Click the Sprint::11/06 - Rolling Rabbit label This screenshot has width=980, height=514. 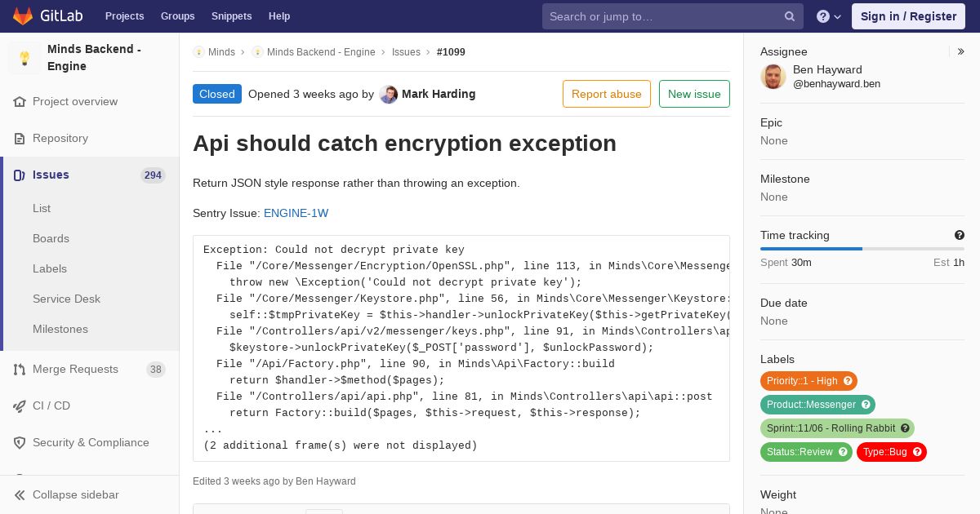point(837,428)
